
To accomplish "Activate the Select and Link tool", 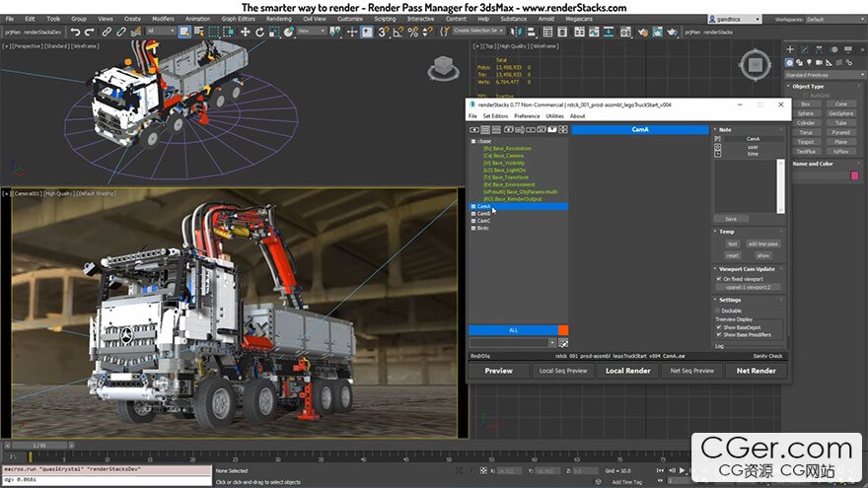I will (107, 33).
